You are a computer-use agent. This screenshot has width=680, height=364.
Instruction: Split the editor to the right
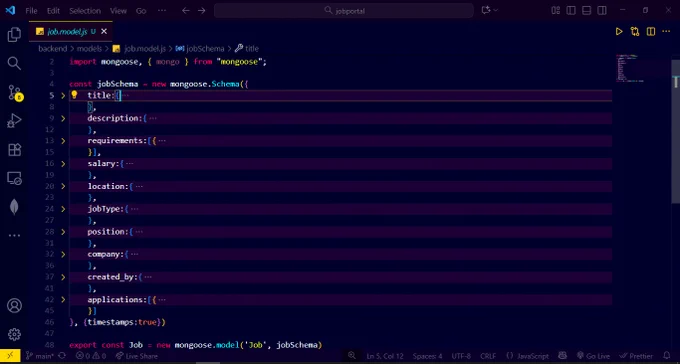[x=651, y=31]
